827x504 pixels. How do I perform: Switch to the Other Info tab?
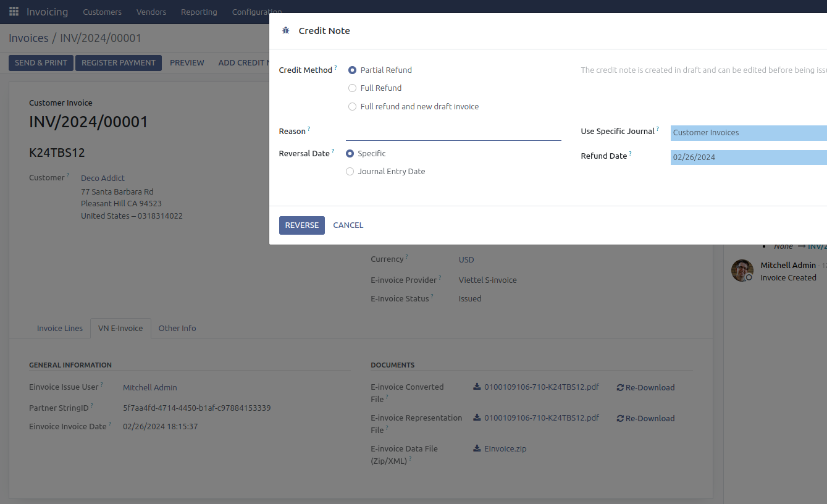pyautogui.click(x=177, y=329)
